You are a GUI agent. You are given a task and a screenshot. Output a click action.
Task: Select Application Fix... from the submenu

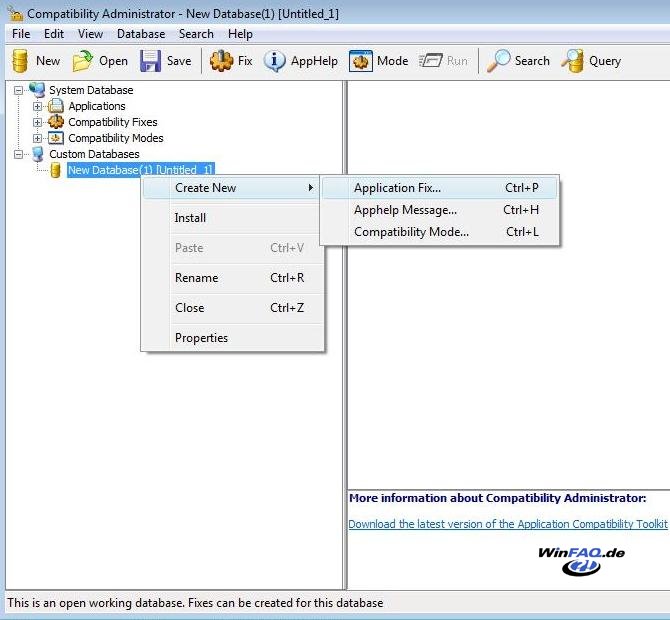point(440,188)
